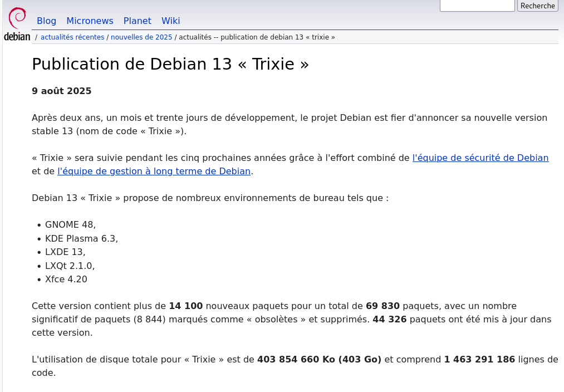Open the Wiki navigation link
This screenshot has width=564, height=392.
point(170,21)
